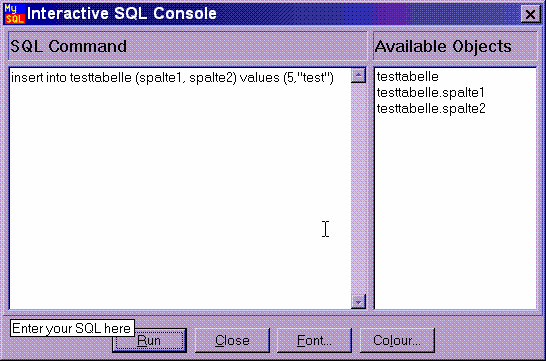Image resolution: width=546 pixels, height=361 pixels.
Task: Open the Colour... chooser
Action: tap(397, 340)
